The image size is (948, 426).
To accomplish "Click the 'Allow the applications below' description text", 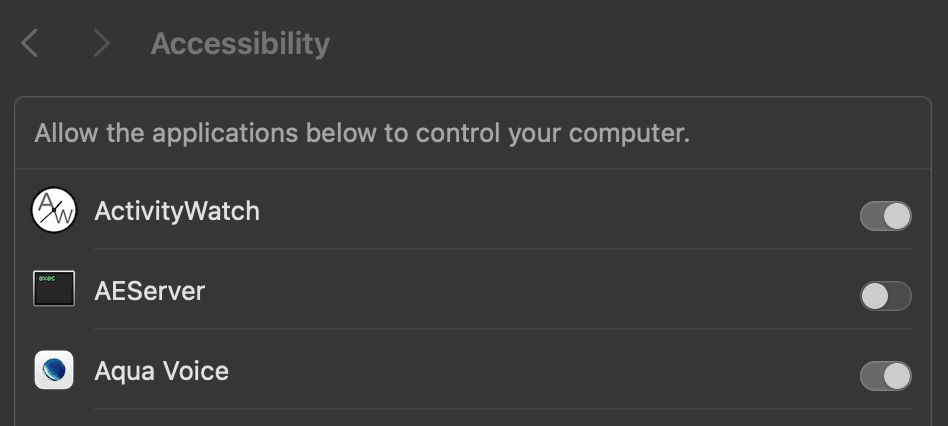I will point(362,133).
